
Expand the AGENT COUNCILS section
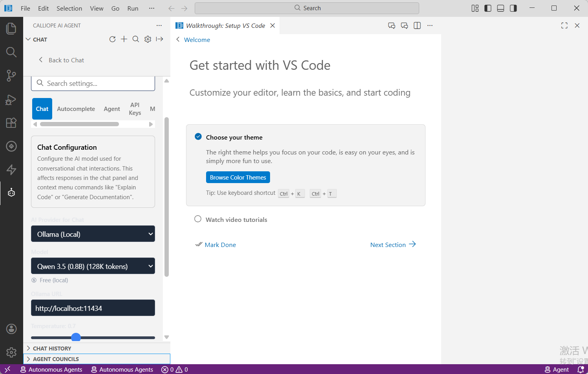97,359
